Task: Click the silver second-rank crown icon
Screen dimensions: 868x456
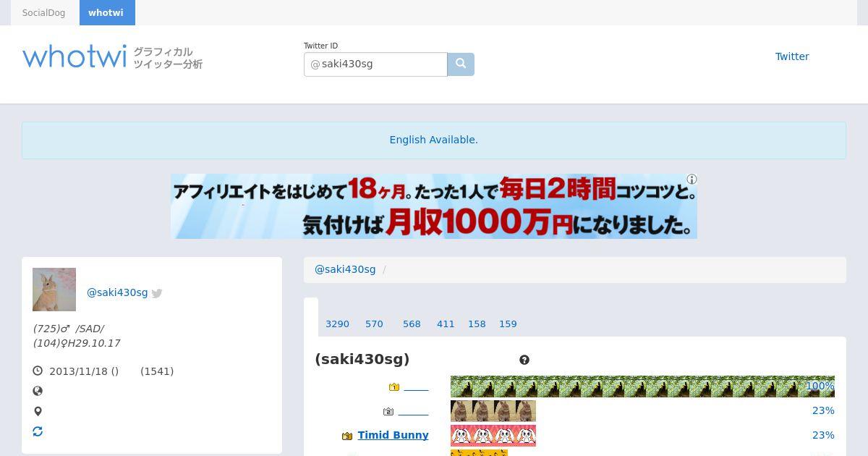Action: click(x=388, y=411)
